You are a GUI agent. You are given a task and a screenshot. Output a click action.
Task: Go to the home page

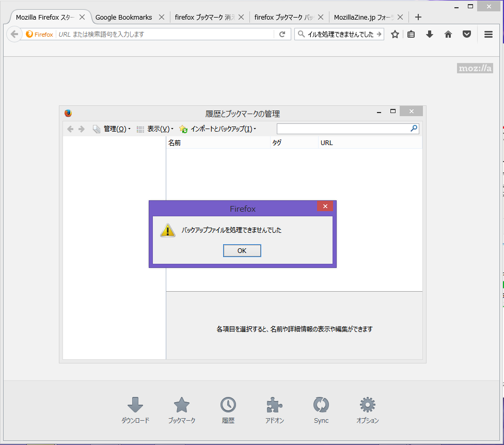[x=448, y=34]
